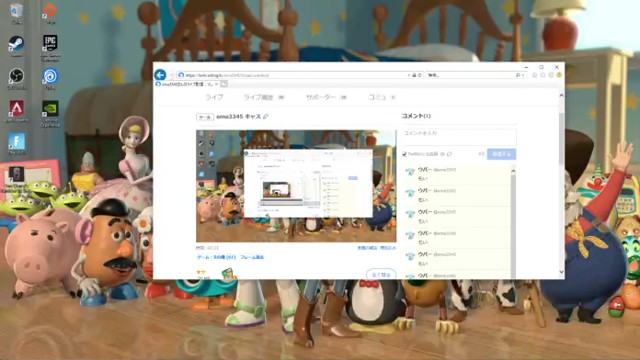Click the コメント heading
Image resolution: width=640 pixels, height=360 pixels.
416,116
